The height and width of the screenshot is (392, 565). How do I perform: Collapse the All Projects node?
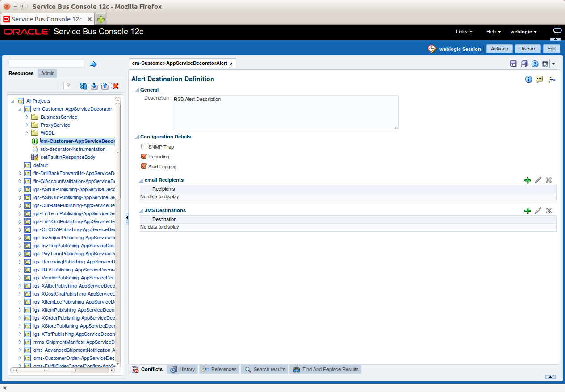[13, 101]
